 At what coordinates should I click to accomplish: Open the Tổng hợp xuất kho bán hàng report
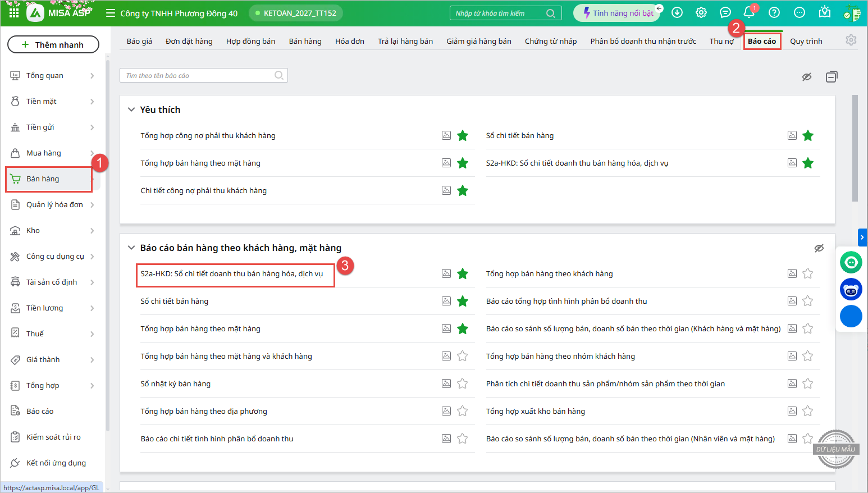[x=535, y=411]
